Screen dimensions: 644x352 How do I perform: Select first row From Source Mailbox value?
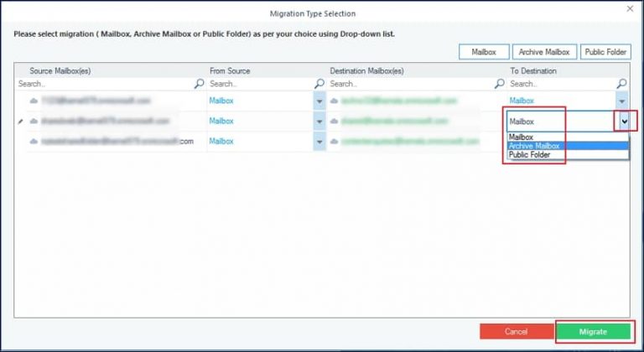[221, 101]
